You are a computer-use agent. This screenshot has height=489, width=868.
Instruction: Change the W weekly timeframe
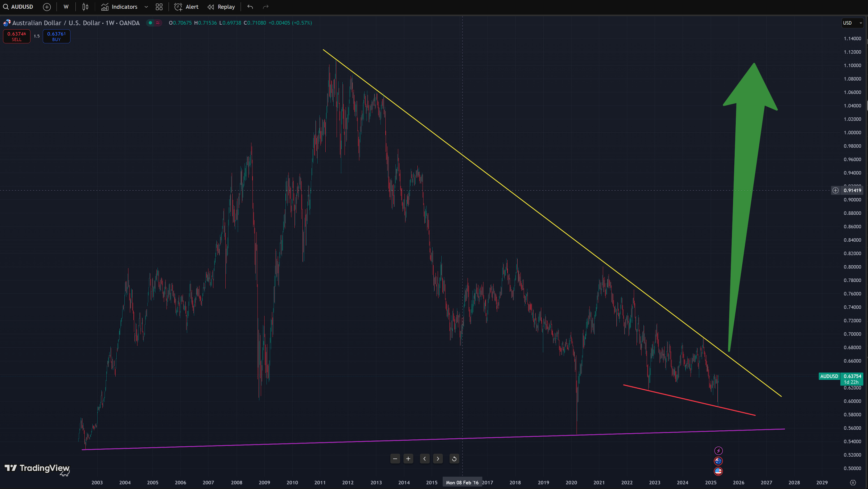66,7
